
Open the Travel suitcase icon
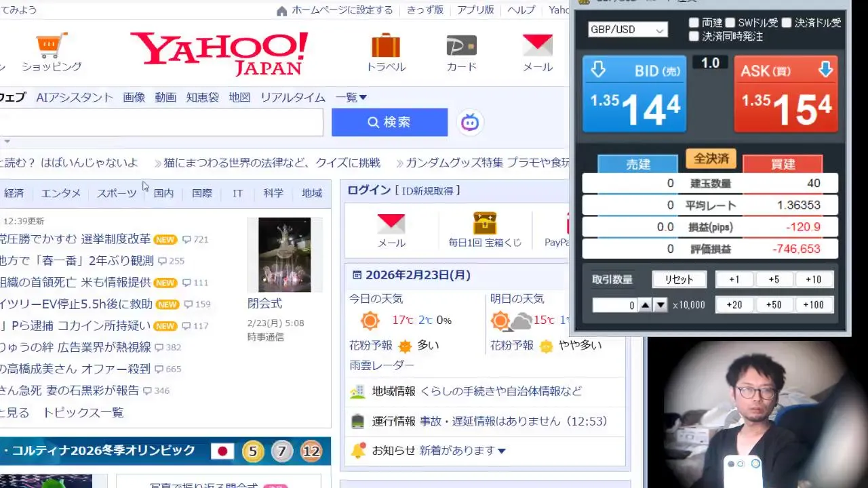(x=386, y=45)
